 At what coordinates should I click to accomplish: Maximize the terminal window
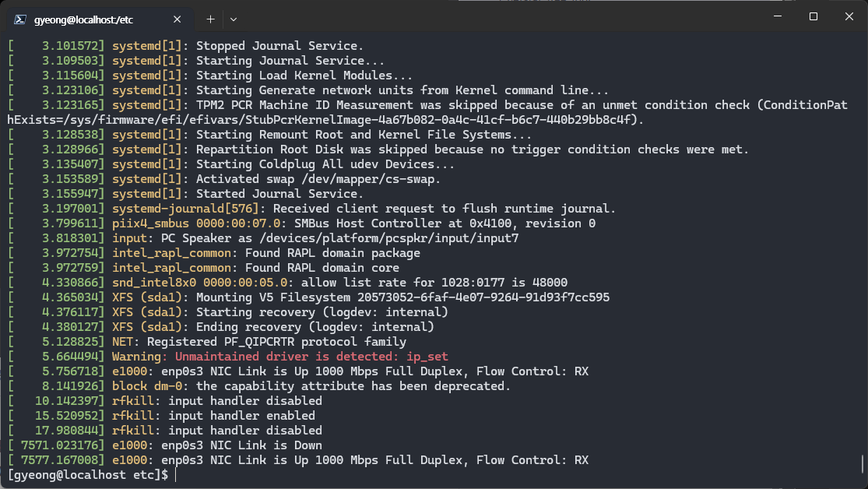coord(813,17)
